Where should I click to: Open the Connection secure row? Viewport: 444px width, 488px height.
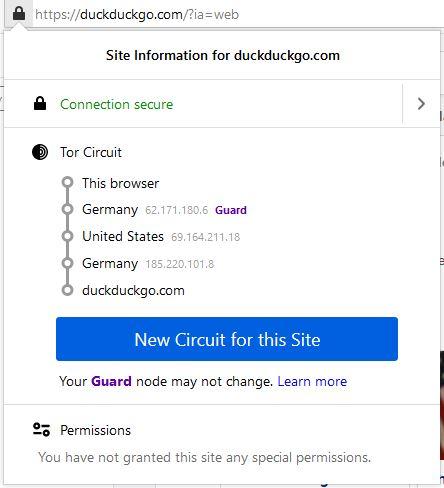click(203, 104)
